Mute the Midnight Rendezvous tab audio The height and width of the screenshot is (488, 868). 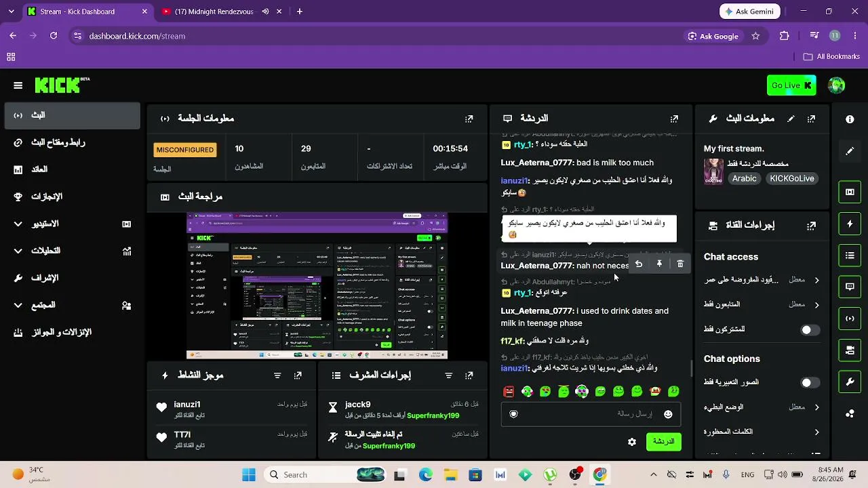265,12
